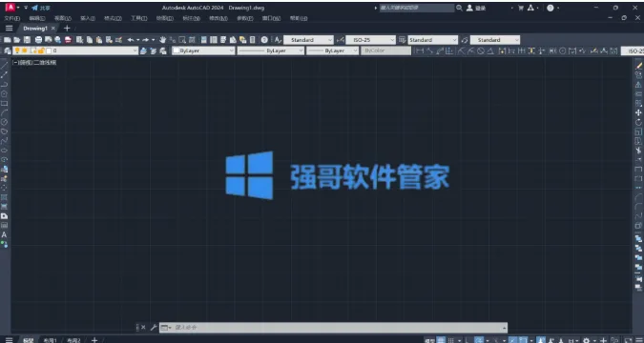Open the ByLayer linetype dropdown
This screenshot has height=343, width=644.
(271, 50)
